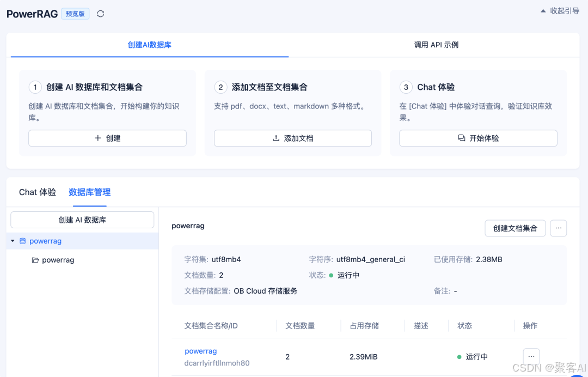This screenshot has width=588, height=377.
Task: Click the 开始体验 chat button
Action: [478, 138]
